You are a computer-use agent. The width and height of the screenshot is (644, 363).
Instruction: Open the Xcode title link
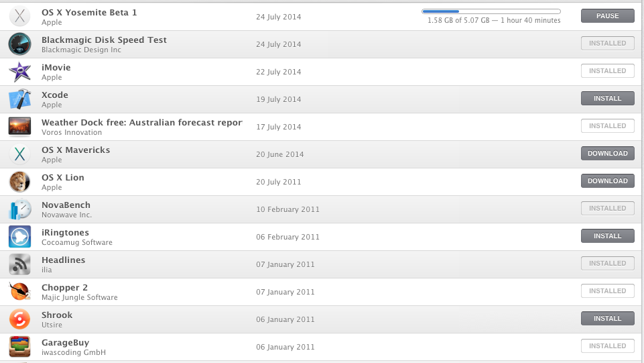(x=55, y=95)
